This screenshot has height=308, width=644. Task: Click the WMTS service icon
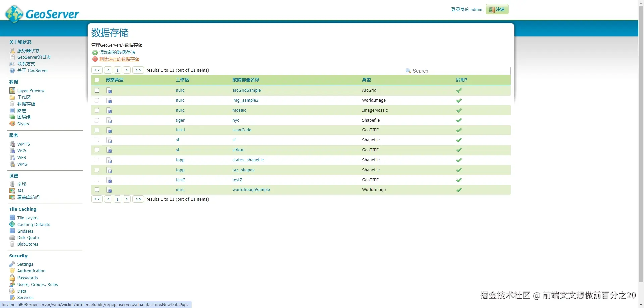(12, 144)
